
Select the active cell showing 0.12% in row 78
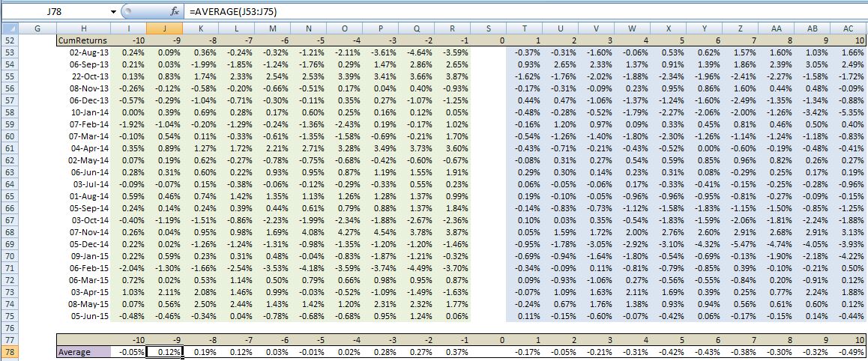click(165, 351)
